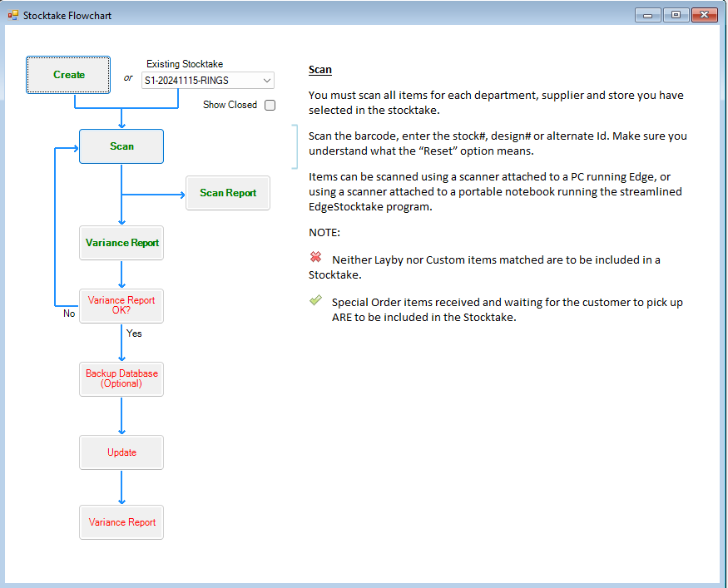Viewport: 728px width, 588px height.
Task: Open the Existing Stocktake dropdown arrow
Action: [x=266, y=80]
